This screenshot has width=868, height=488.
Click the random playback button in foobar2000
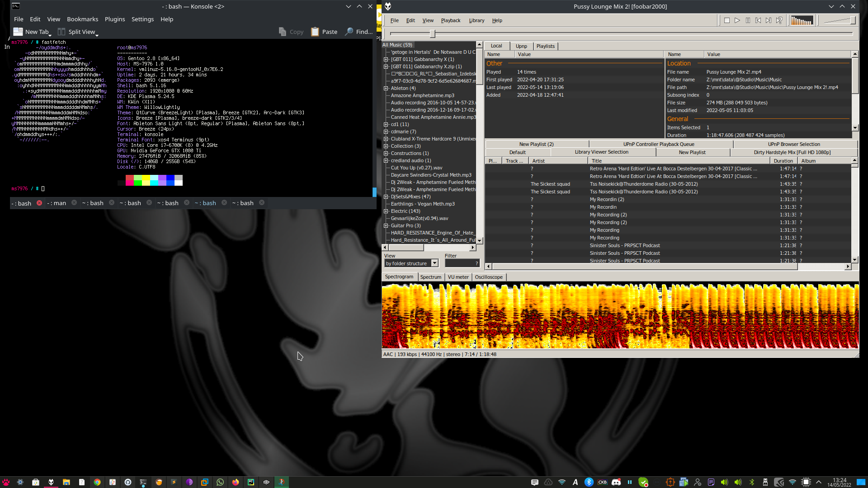779,20
